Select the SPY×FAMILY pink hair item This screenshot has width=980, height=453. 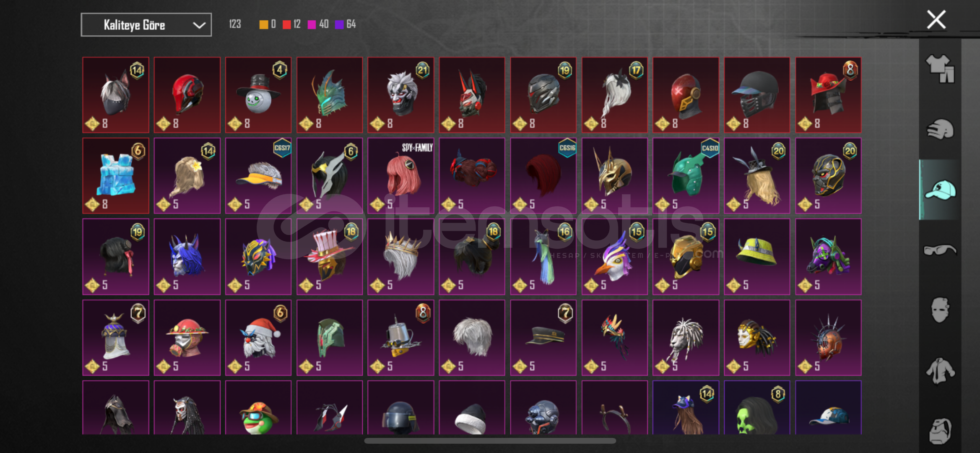[400, 176]
